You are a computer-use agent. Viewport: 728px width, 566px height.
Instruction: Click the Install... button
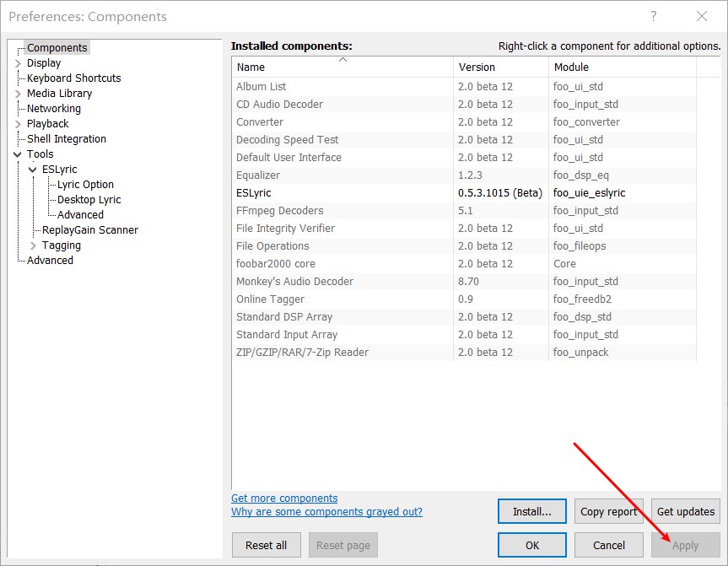[x=532, y=511]
